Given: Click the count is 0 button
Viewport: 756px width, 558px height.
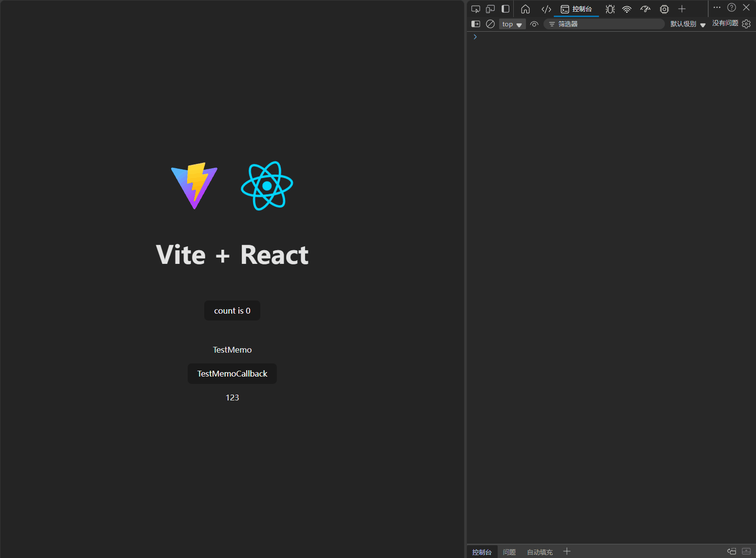Looking at the screenshot, I should click(x=232, y=310).
